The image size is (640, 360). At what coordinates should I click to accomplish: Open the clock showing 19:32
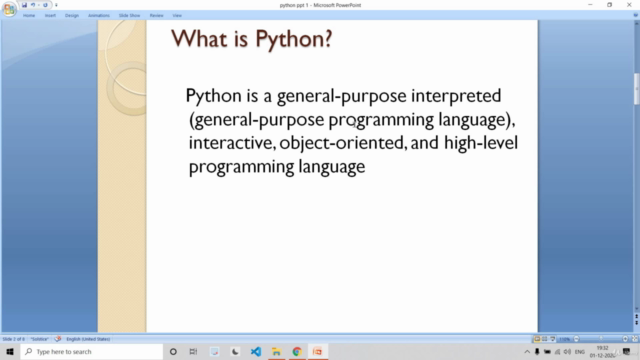(x=602, y=352)
